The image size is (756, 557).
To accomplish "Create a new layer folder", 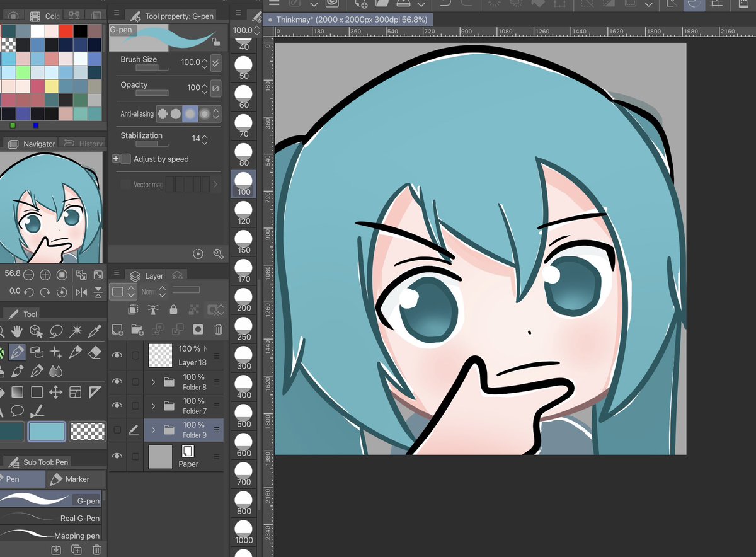I will 137,329.
